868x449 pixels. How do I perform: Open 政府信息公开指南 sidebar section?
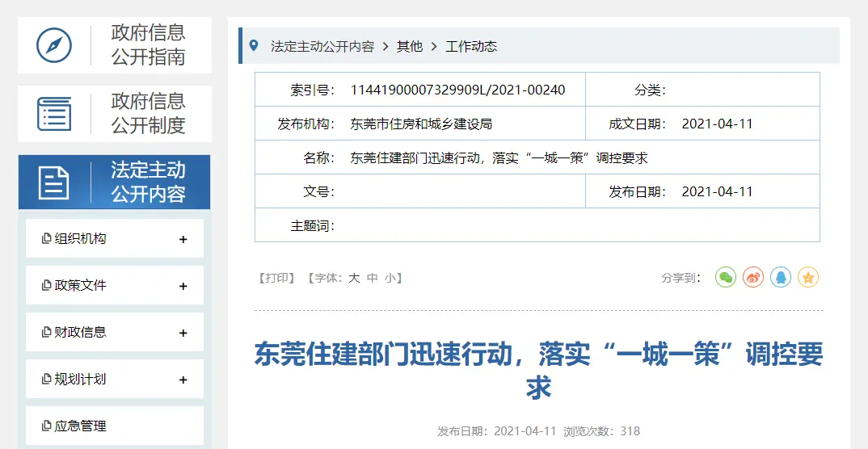115,44
